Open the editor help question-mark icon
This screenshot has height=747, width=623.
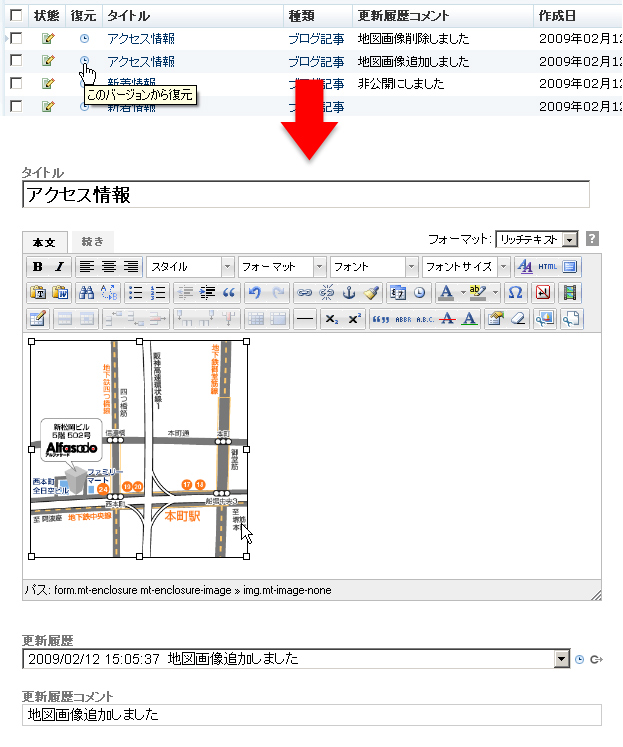592,239
